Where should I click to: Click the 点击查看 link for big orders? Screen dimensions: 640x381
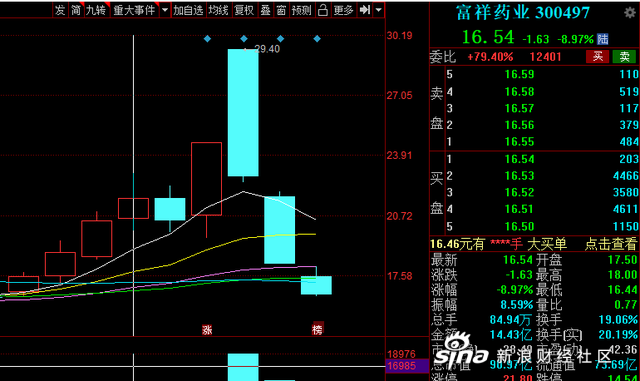(x=611, y=244)
